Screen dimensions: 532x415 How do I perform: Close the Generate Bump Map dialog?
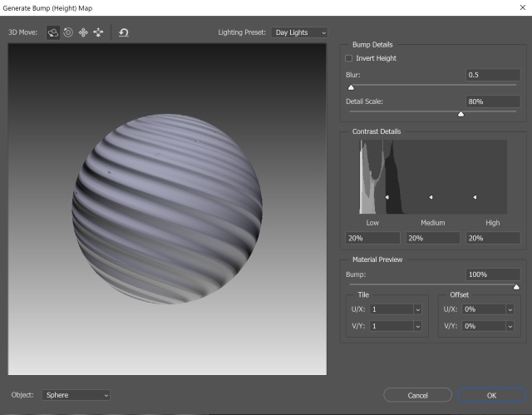point(523,7)
